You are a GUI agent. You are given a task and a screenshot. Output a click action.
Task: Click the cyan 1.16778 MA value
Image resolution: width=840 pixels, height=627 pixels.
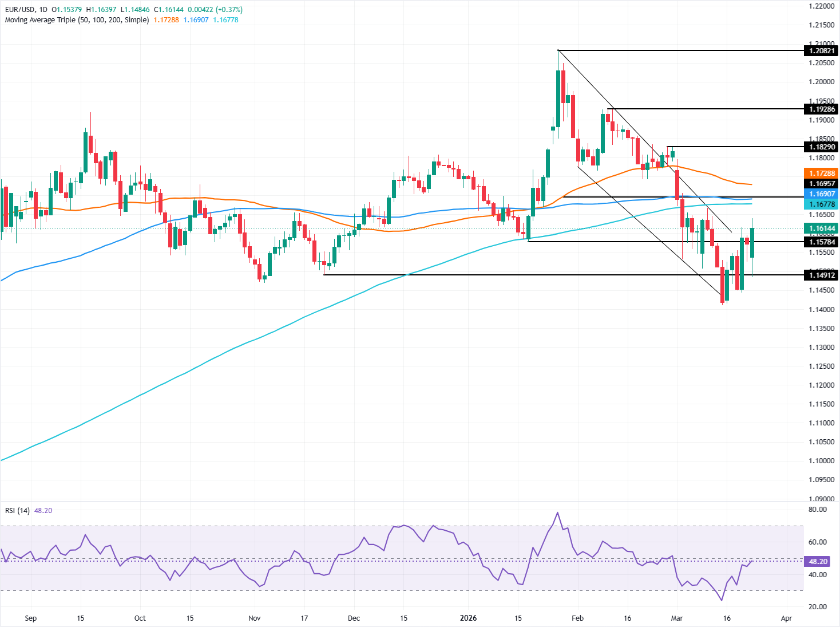coord(227,19)
